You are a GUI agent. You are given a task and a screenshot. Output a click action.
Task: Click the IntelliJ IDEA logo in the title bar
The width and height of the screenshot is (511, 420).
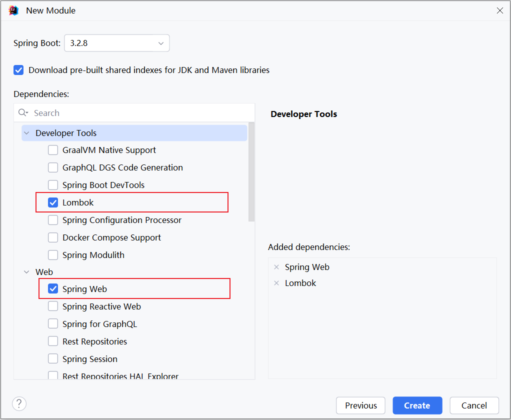[x=13, y=10]
